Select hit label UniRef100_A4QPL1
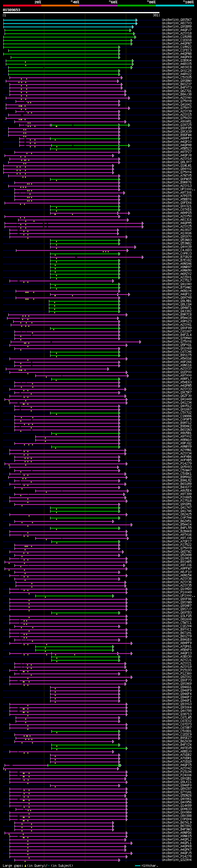The width and height of the screenshot is (197, 868). pyautogui.click(x=176, y=843)
